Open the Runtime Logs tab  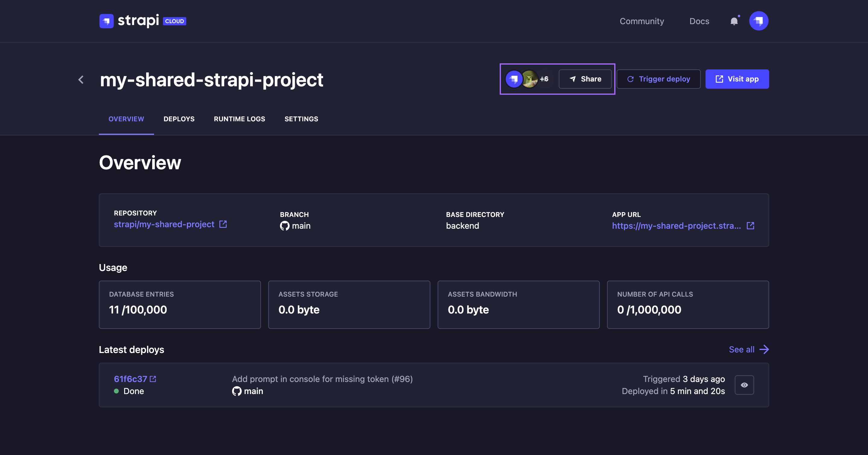click(239, 119)
